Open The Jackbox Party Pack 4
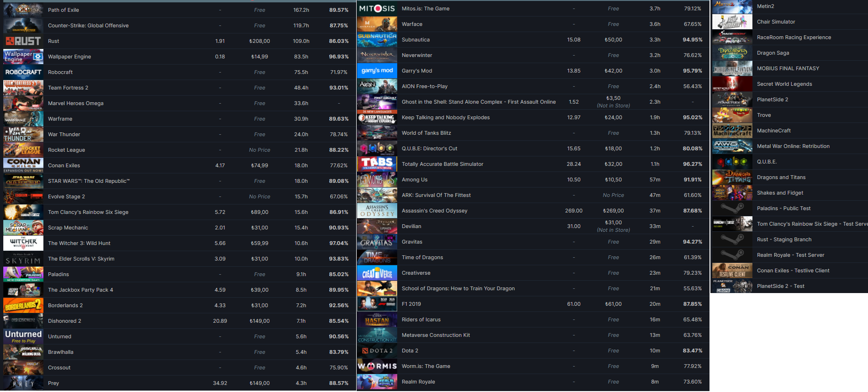This screenshot has height=392, width=868. point(80,290)
